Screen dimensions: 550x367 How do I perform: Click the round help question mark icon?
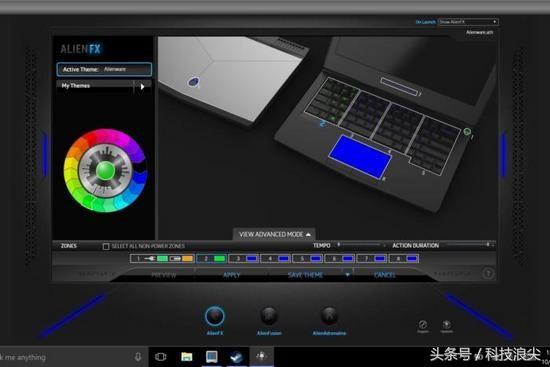coord(488,273)
